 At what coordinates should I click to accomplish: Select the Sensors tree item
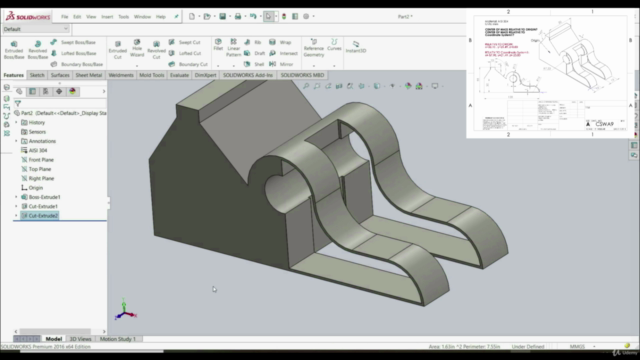point(33,132)
